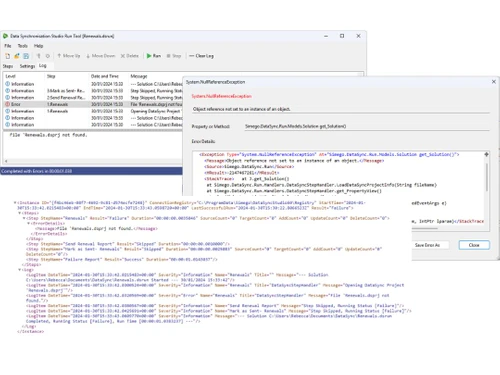Click the HResult line in Error Details
Viewport: 500px width, 375px height.
pos(242,173)
